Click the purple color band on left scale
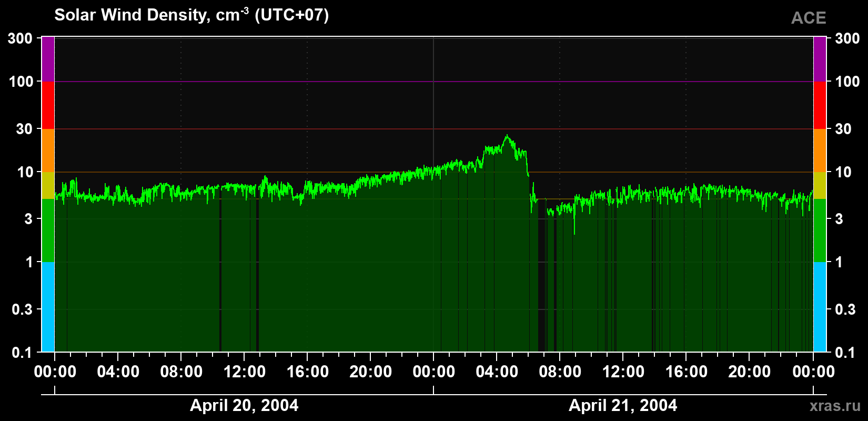Viewport: 868px width, 421px height. click(x=48, y=59)
